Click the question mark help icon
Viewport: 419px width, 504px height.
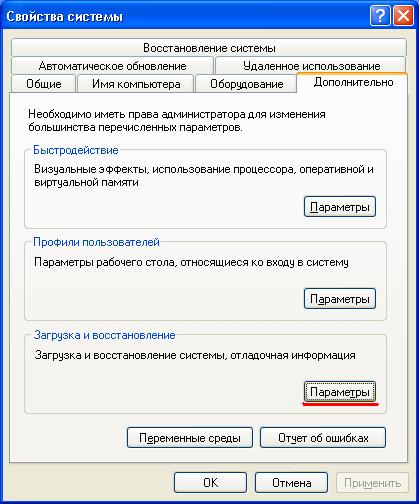click(380, 15)
